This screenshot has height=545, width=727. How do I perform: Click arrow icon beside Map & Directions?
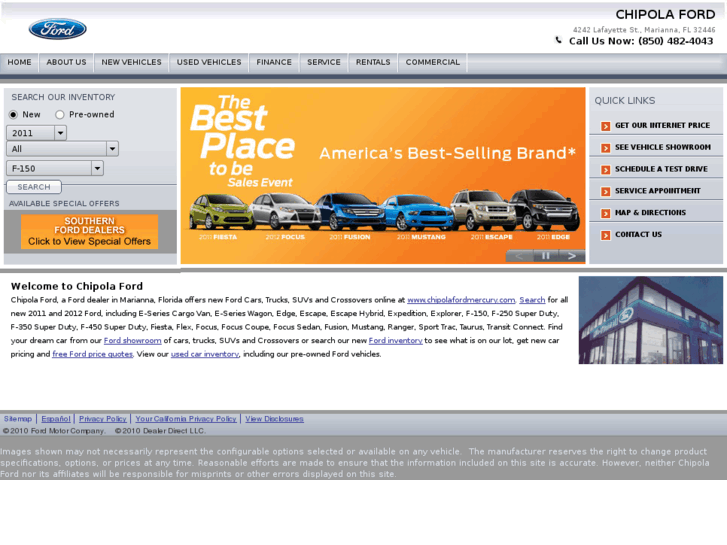[606, 213]
